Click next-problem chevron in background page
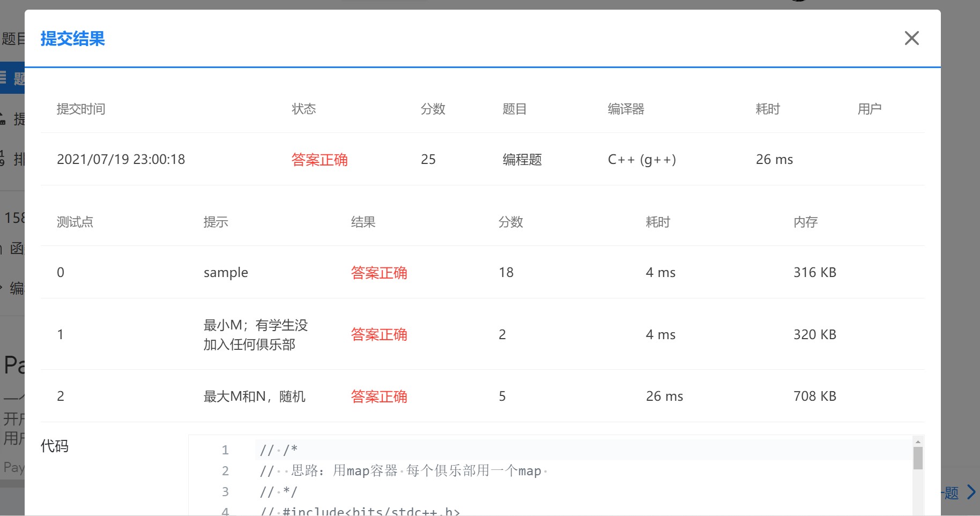980x516 pixels. click(x=971, y=492)
